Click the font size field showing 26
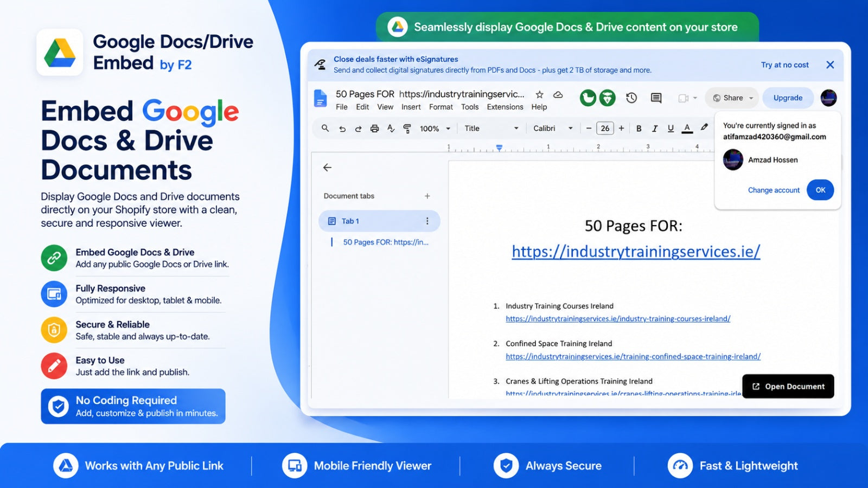The width and height of the screenshot is (868, 488). 605,129
